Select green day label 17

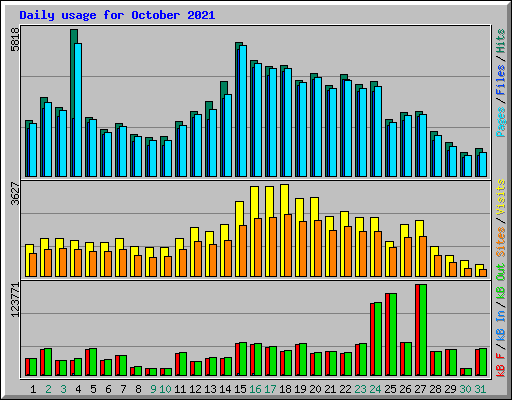point(270,389)
